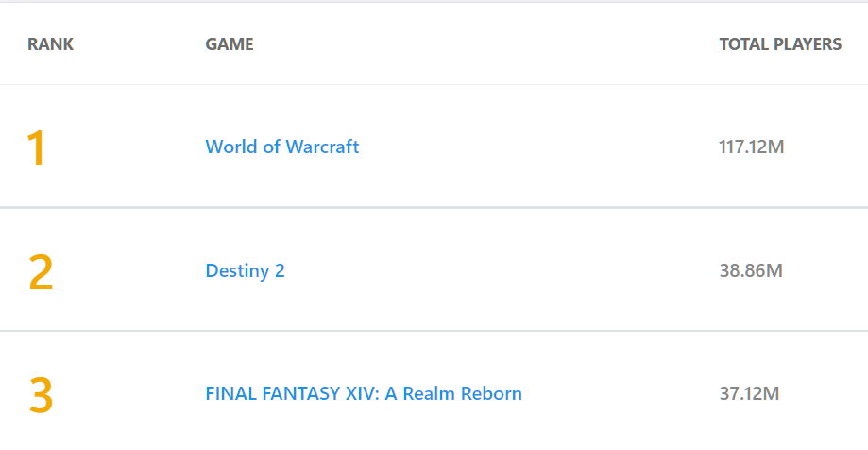Click FINAL FANTASY XIV: A Realm Reborn
Screen dimensions: 868x450
[x=363, y=393]
